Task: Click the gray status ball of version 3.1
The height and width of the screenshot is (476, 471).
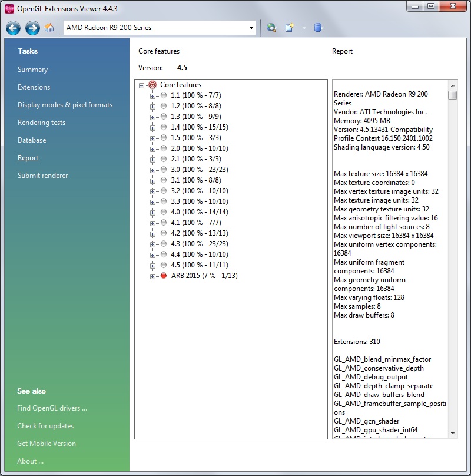Action: coord(164,180)
